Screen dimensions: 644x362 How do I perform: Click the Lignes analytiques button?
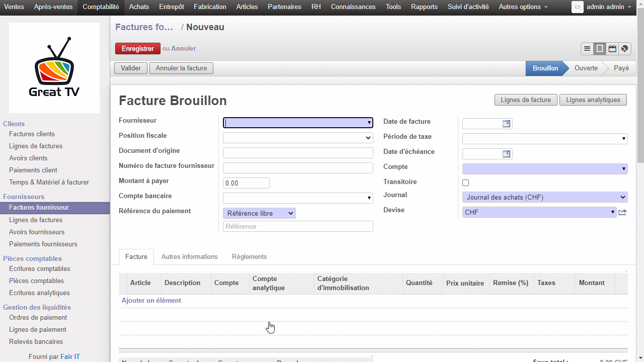[593, 100]
